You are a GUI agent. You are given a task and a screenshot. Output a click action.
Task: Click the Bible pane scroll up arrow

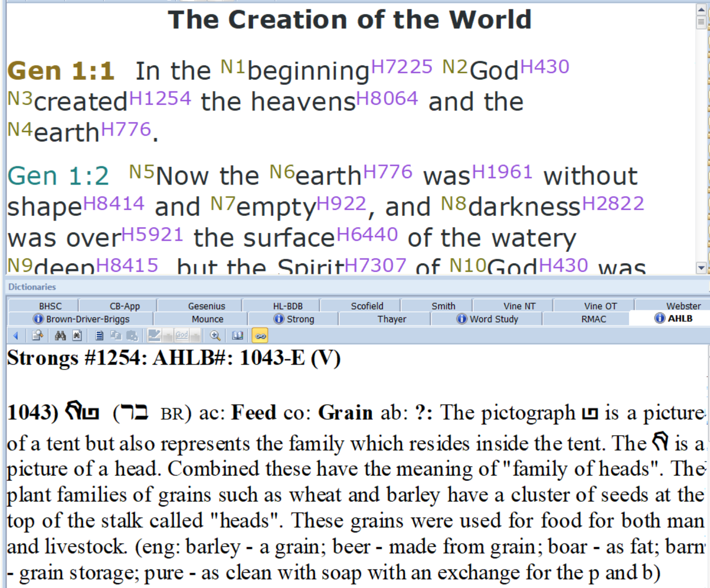[x=701, y=9]
